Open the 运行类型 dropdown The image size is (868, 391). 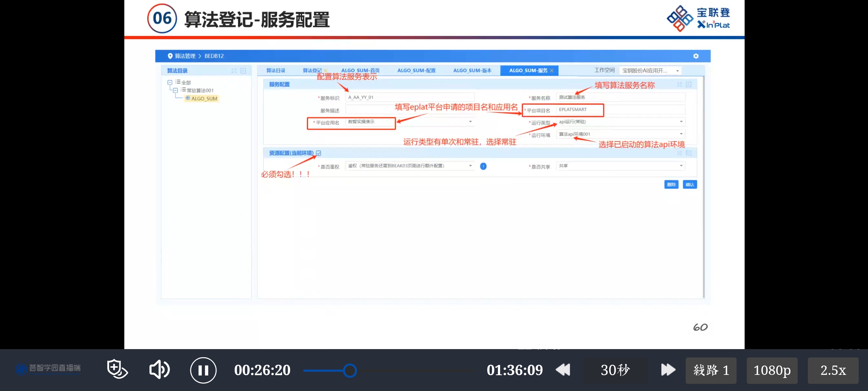(x=681, y=122)
